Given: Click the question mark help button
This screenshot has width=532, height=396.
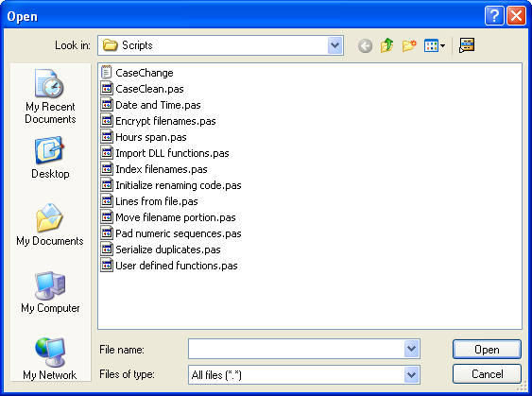Looking at the screenshot, I should point(494,16).
